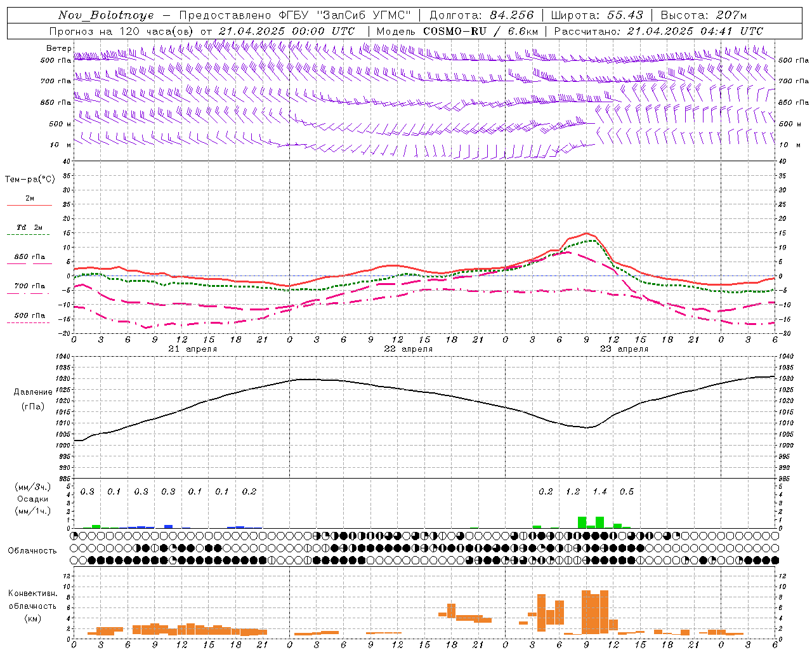Click the '21 апреля' date label
The image size is (812, 650).
(x=193, y=349)
